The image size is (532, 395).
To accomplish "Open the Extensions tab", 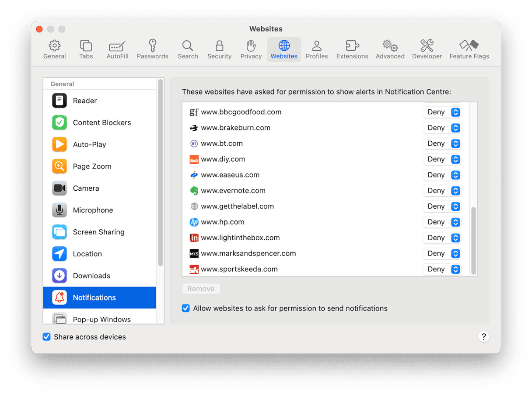I will point(352,49).
